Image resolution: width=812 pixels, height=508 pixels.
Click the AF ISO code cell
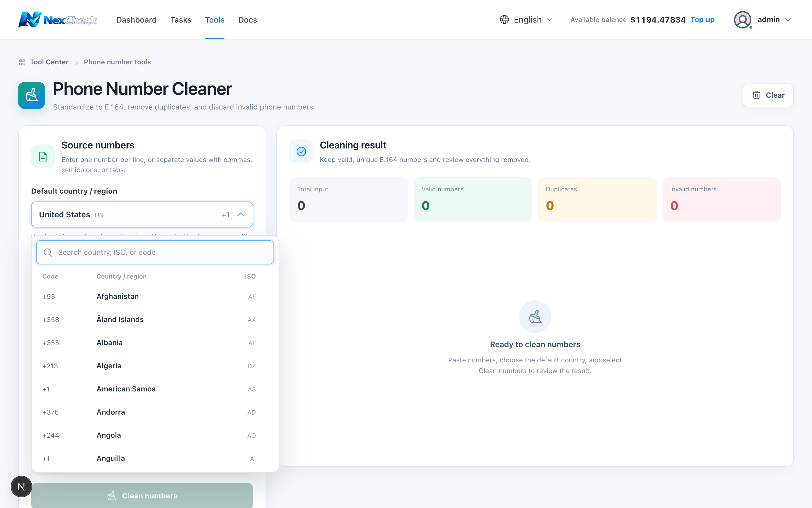pyautogui.click(x=252, y=297)
